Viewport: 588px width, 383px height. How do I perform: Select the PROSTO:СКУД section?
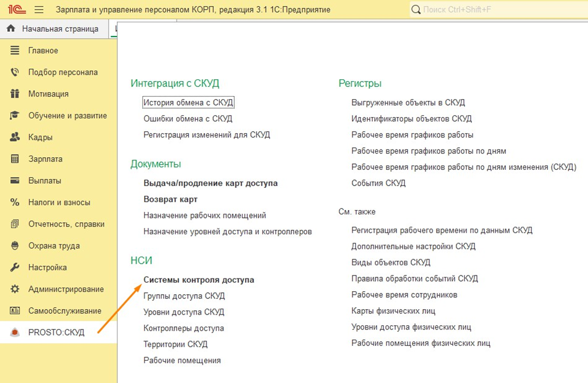click(x=58, y=333)
